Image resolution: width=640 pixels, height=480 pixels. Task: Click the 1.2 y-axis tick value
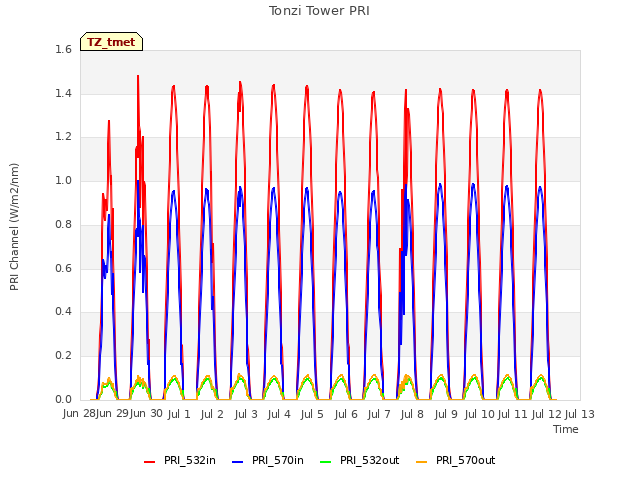tap(63, 137)
